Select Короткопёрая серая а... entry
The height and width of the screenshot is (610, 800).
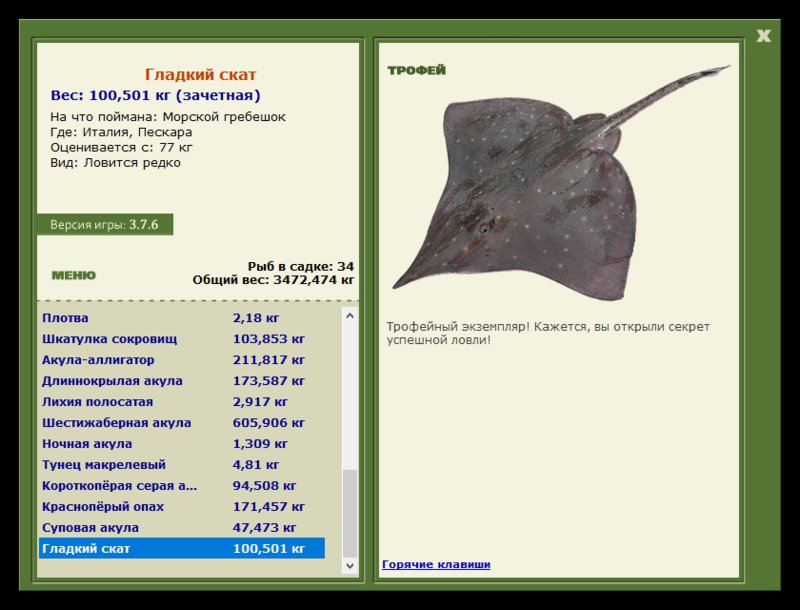(182, 486)
